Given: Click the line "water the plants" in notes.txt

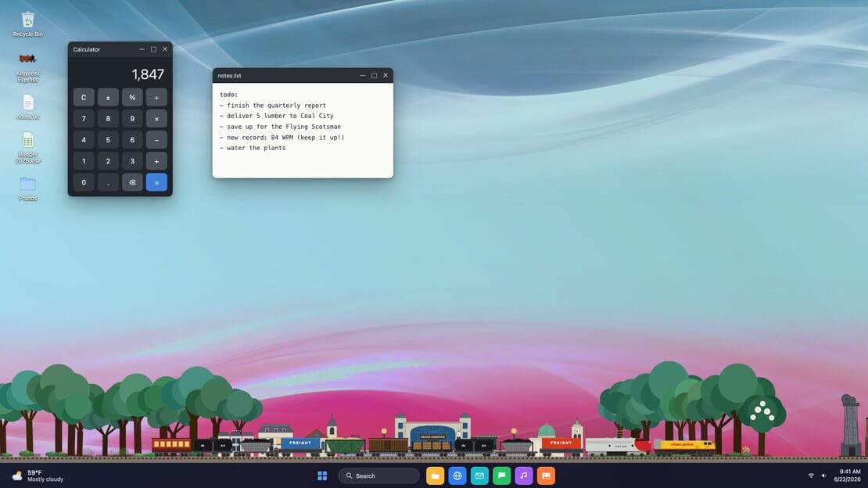Looking at the screenshot, I should click(x=256, y=148).
